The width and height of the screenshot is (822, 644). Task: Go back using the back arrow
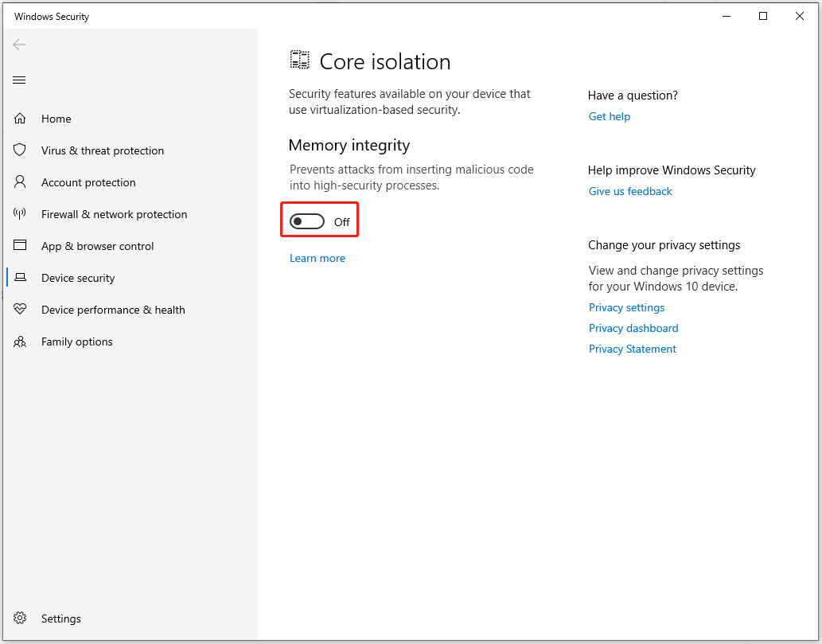tap(20, 45)
